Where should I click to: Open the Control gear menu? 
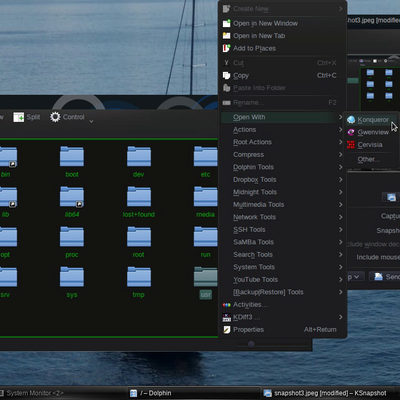coord(67,117)
